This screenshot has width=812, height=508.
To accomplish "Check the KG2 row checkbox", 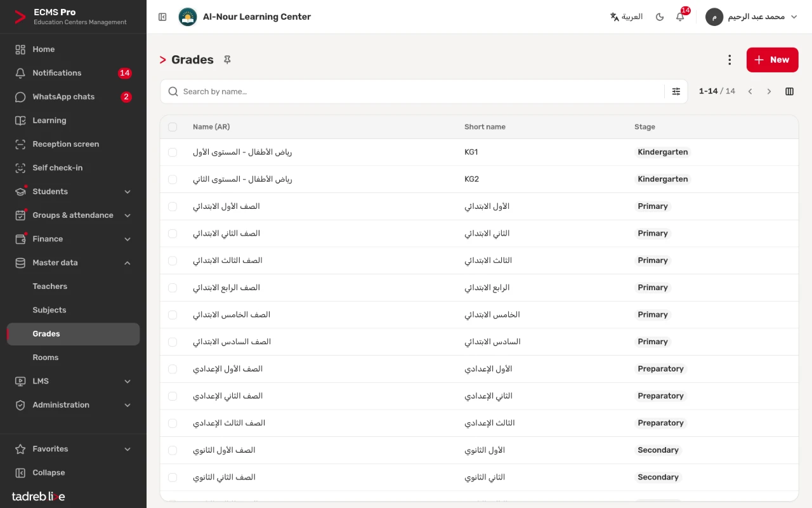I will coord(173,180).
